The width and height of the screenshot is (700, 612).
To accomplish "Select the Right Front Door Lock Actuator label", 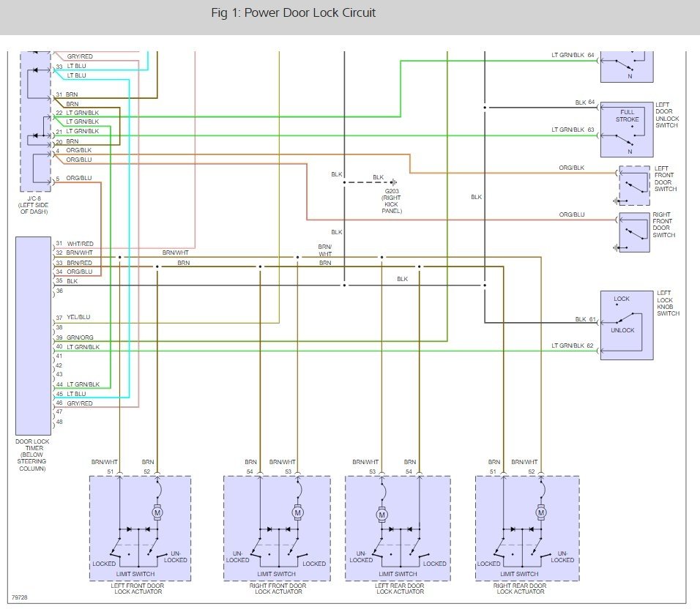I will pos(278,589).
